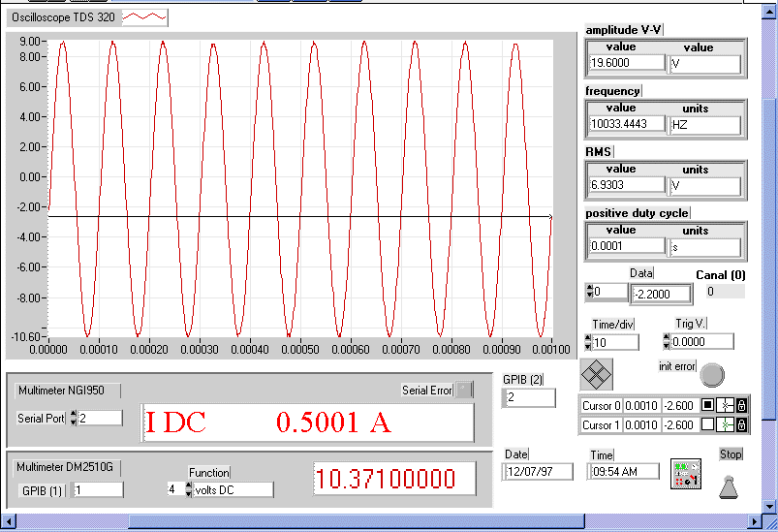Screen dimensions: 778x532
Task: Click the GPIB (1) address field
Action: coord(97,490)
